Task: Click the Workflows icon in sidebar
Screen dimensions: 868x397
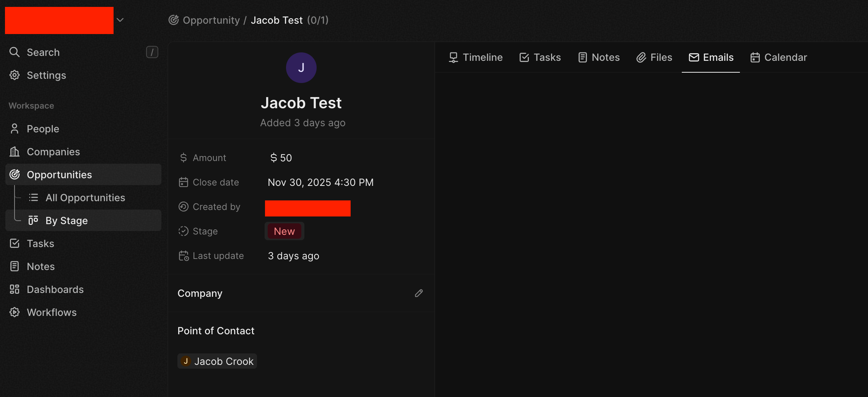Action: 15,312
